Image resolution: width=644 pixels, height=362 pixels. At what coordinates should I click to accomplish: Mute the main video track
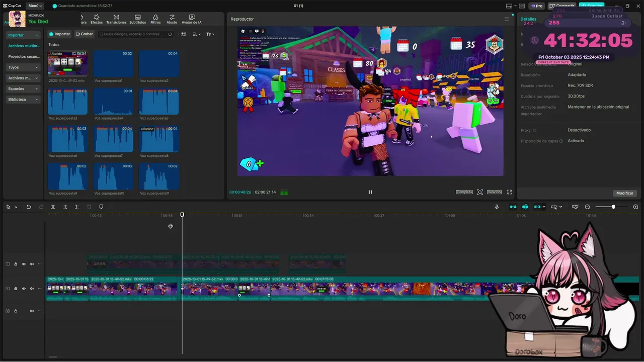click(32, 289)
